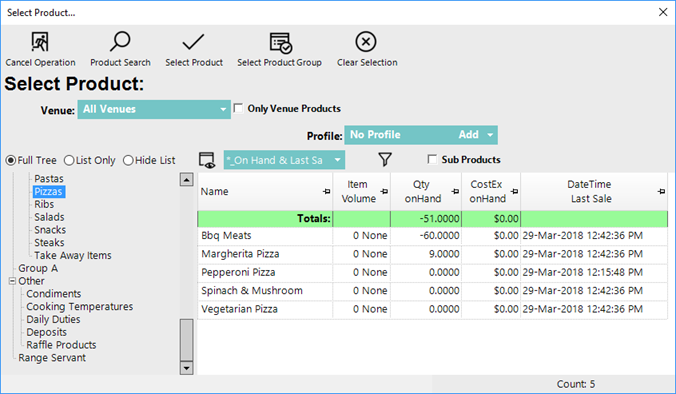
Task: Click the -51.0000 totals cell
Action: pyautogui.click(x=426, y=219)
